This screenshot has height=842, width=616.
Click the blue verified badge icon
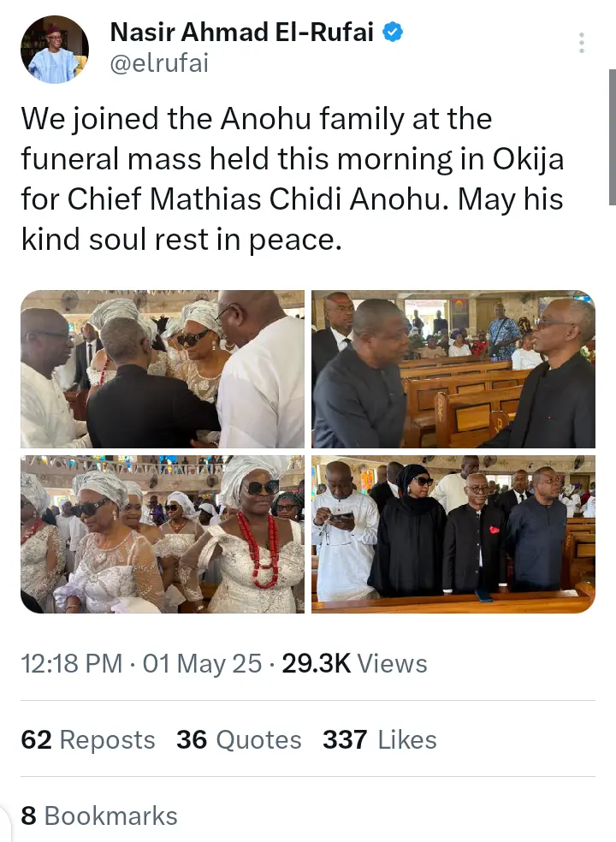[x=393, y=33]
